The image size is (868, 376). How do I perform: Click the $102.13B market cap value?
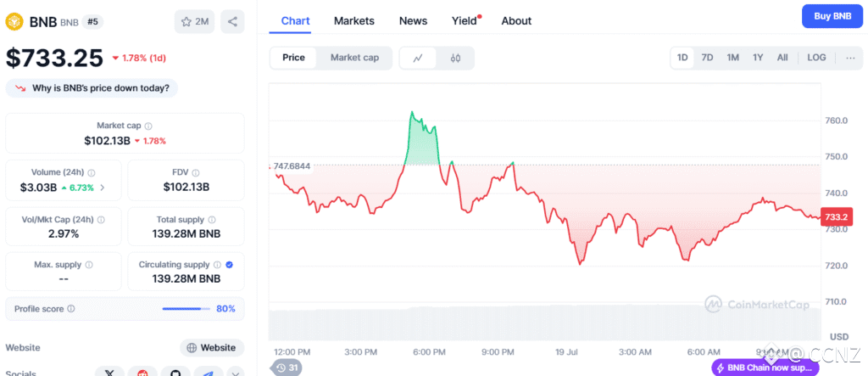point(108,140)
